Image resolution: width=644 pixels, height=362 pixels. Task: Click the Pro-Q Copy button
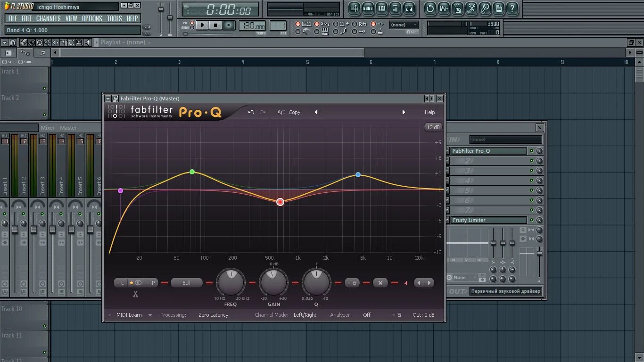[x=295, y=112]
